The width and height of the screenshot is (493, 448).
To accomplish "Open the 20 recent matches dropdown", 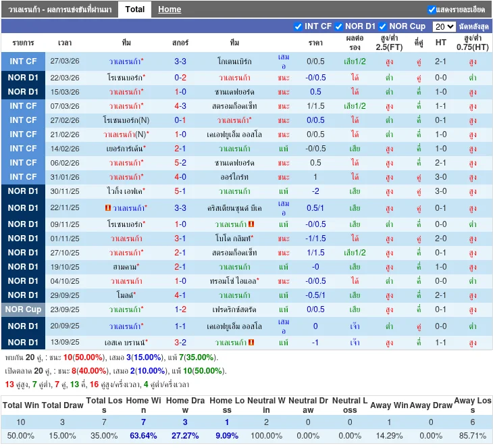I will pos(444,26).
